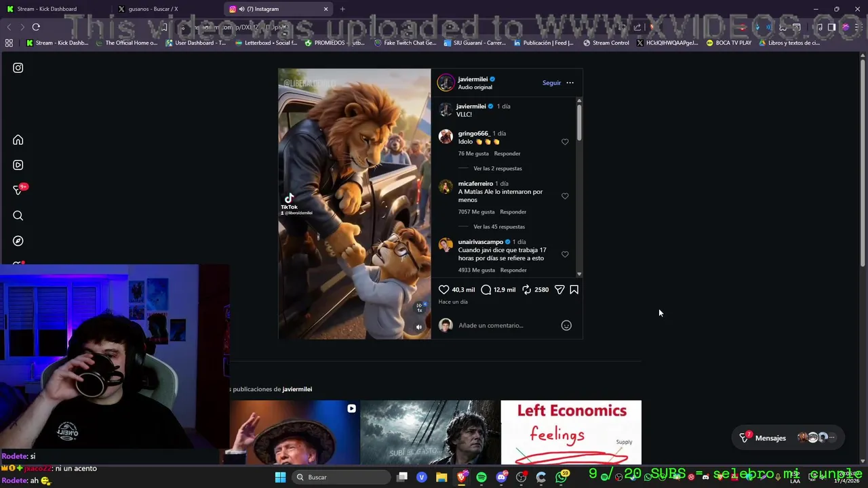Screen dimensions: 868x488
Task: Open Spotify from the taskbar
Action: tap(481, 477)
